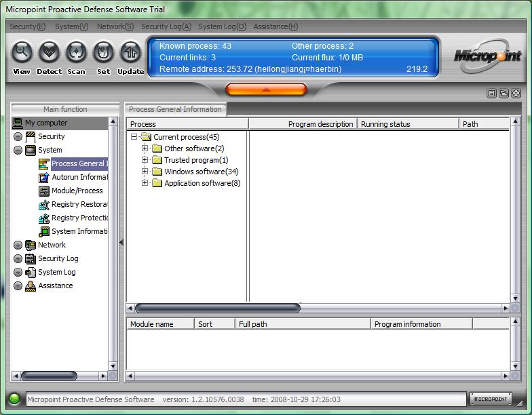This screenshot has height=415, width=532.
Task: Open the View magnifier tool
Action: point(22,52)
